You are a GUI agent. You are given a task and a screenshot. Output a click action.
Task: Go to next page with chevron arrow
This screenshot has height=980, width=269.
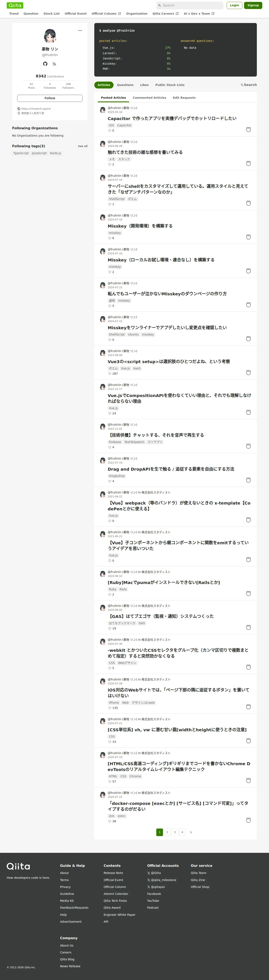[191, 832]
